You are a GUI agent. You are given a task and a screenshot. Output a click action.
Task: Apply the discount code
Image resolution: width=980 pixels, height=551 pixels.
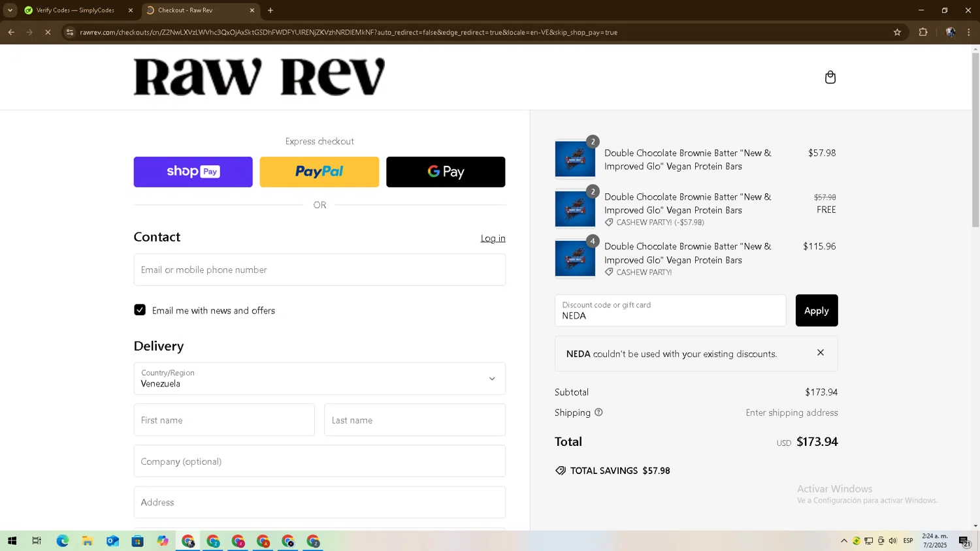817,311
